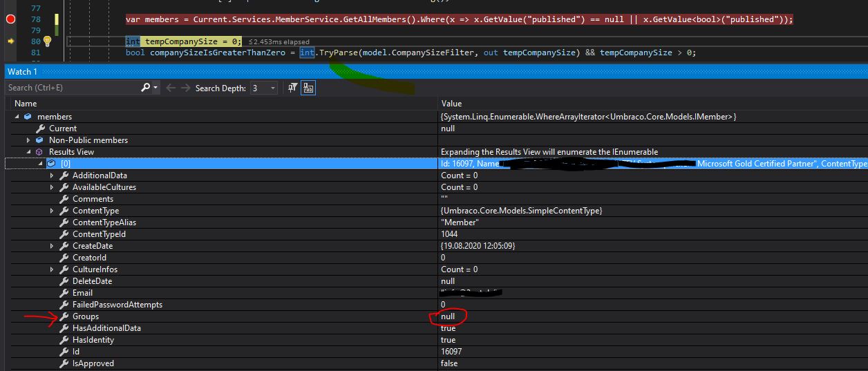Expand the AvailableCultures property
The height and width of the screenshot is (371, 868).
pyautogui.click(x=52, y=187)
